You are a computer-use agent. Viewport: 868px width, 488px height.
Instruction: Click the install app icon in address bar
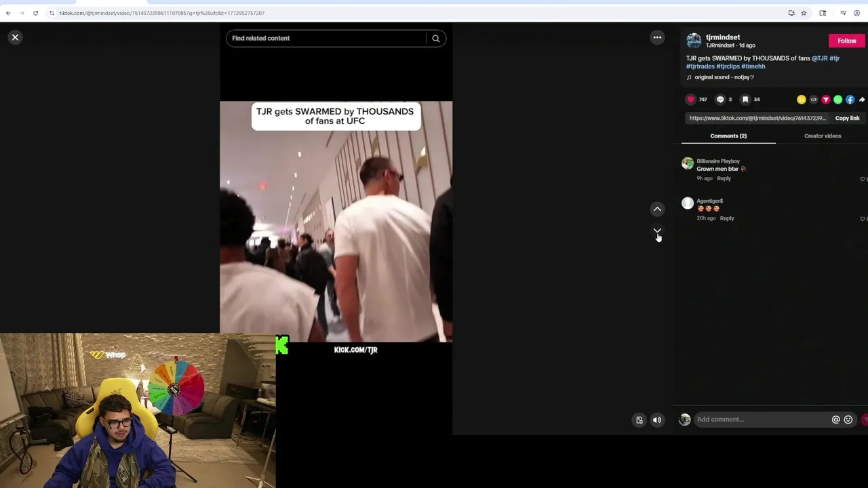(791, 13)
